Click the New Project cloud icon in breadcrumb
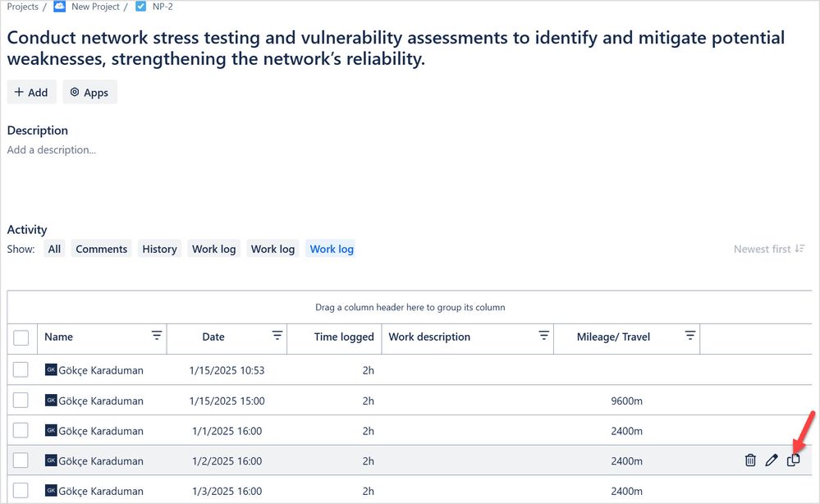 click(x=60, y=7)
